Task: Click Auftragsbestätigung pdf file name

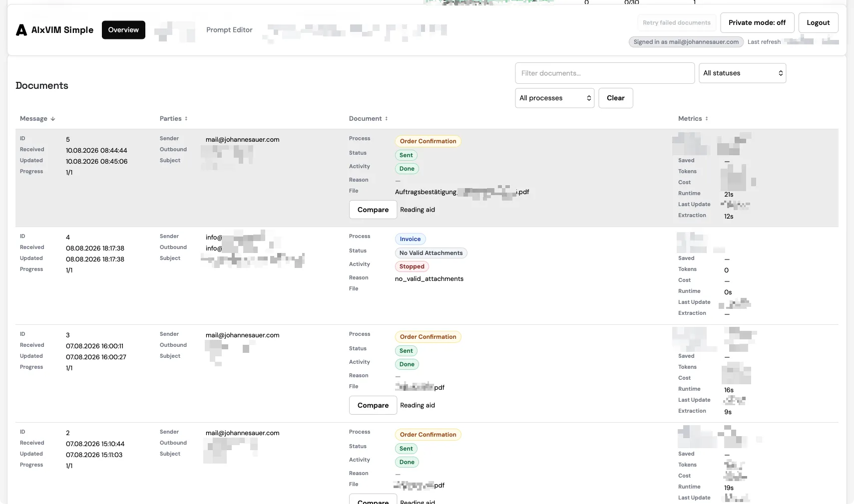Action: coord(462,192)
